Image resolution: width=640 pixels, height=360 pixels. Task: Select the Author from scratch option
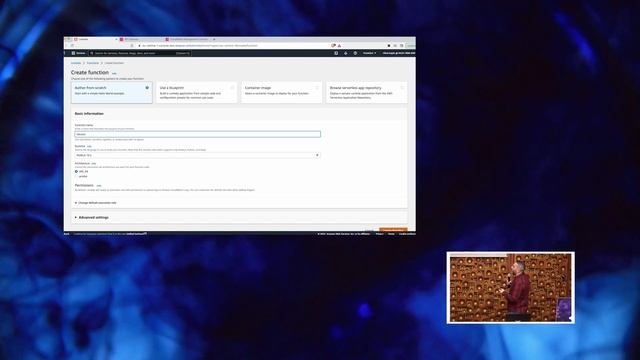coord(111,92)
